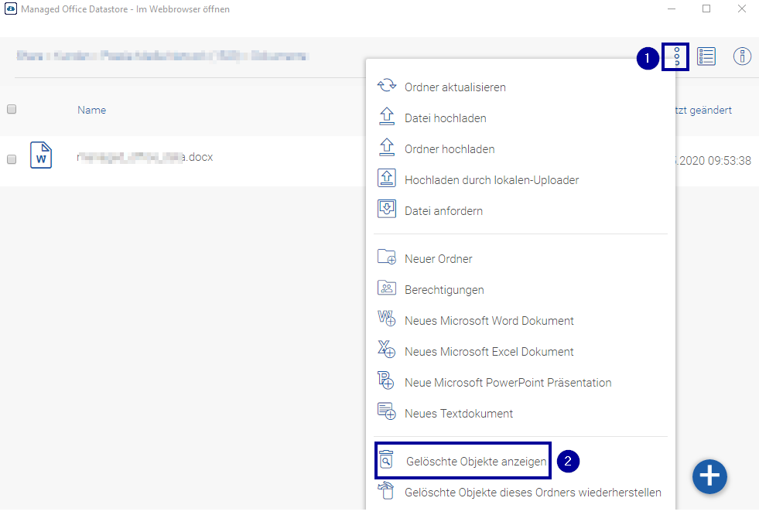
Task: Open the folder info panel icon
Action: (x=742, y=56)
